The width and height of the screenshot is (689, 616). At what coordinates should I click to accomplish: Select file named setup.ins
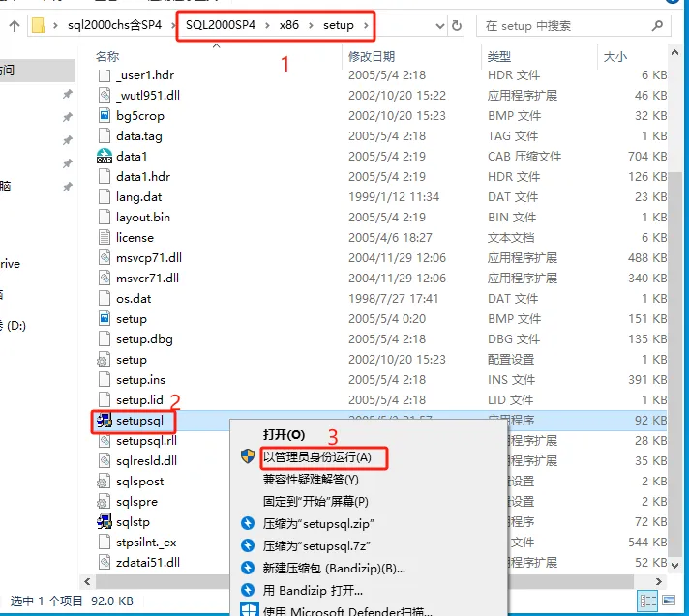click(140, 380)
